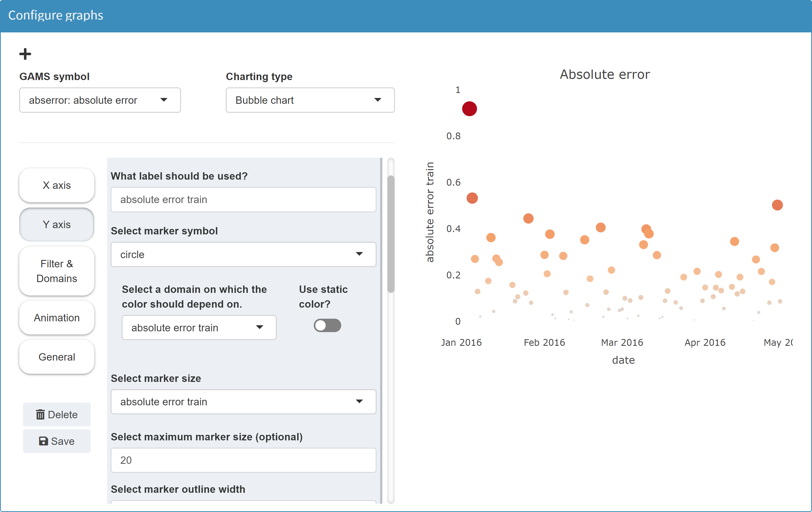Go to the Animation tab
Image resolution: width=812 pixels, height=512 pixels.
tap(57, 318)
